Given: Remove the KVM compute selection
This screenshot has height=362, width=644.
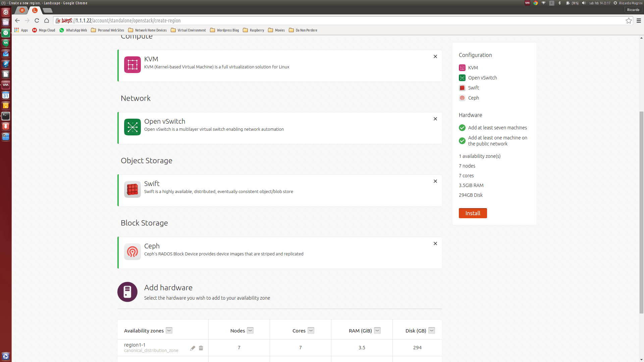Looking at the screenshot, I should pos(435,57).
